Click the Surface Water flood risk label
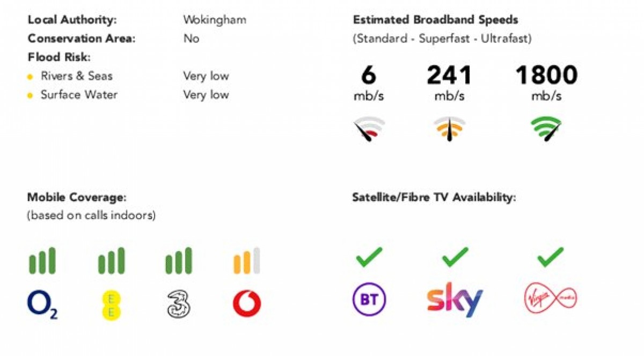644x356 pixels. (x=79, y=95)
